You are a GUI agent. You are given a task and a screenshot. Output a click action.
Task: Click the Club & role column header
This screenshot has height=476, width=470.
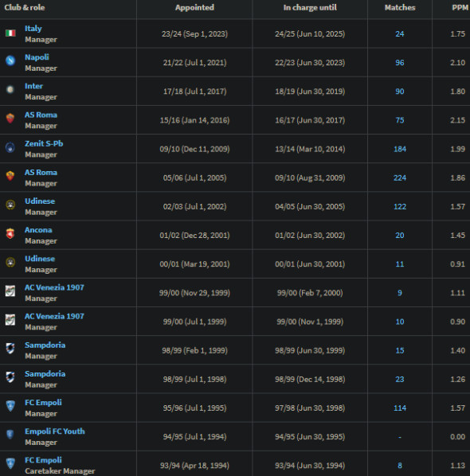coord(25,7)
